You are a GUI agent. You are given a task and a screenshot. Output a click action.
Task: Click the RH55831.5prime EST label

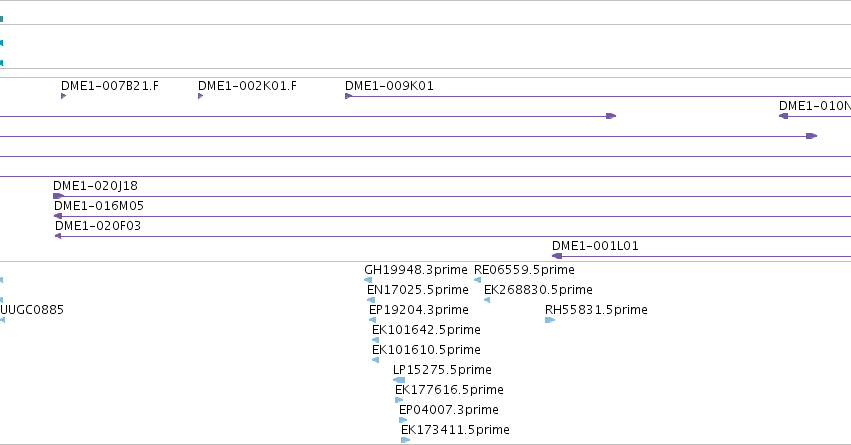point(596,310)
